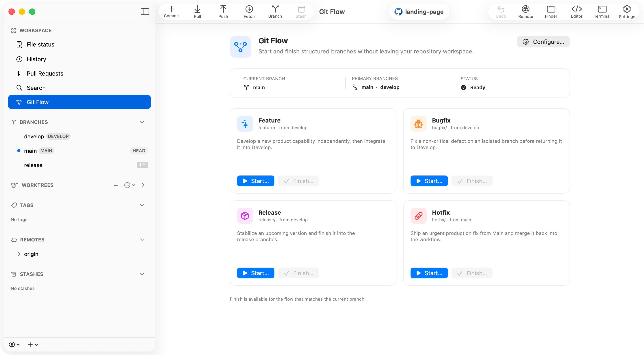
Task: Click the Commit toolbar icon
Action: (x=171, y=12)
